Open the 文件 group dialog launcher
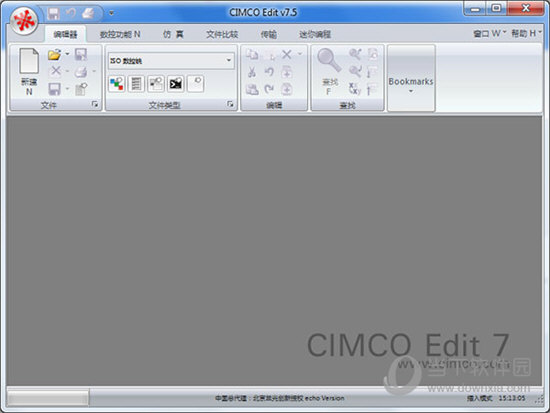Viewport: 550px width, 413px height. pos(95,104)
